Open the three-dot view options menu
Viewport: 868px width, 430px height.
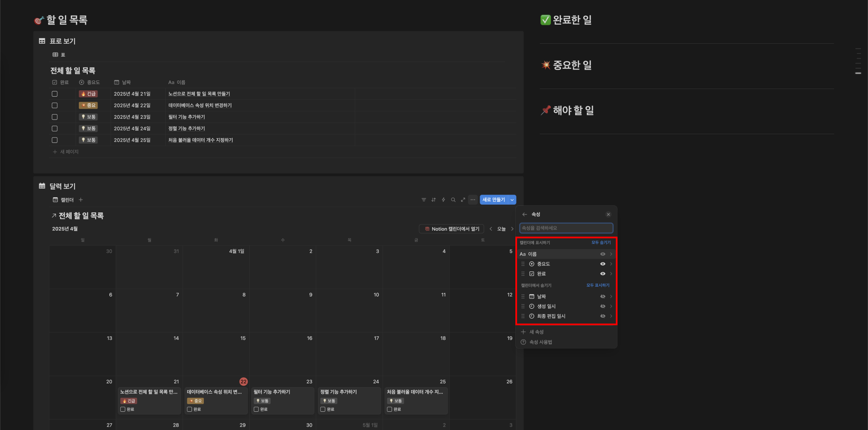[x=473, y=200]
